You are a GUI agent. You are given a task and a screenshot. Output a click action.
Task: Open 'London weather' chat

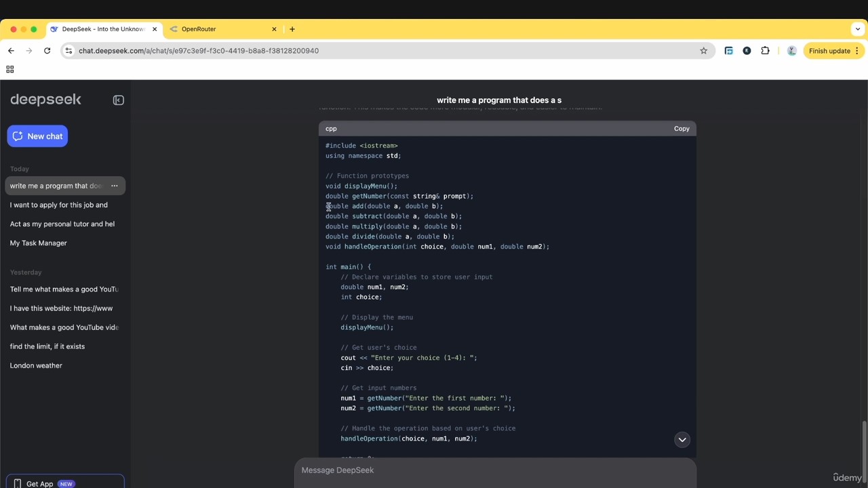[x=36, y=365]
